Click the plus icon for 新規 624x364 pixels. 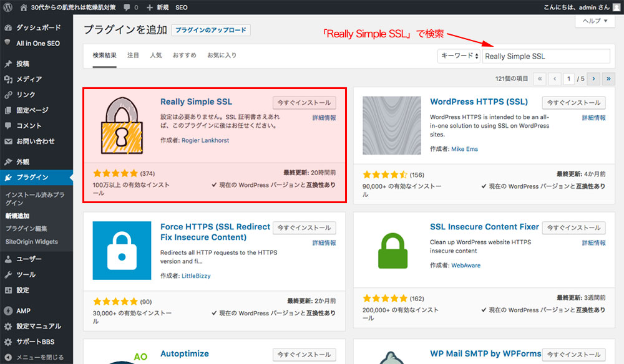coord(150,7)
